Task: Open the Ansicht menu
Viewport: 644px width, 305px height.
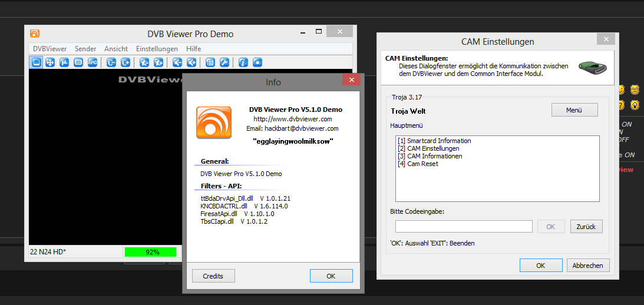Action: tap(116, 48)
